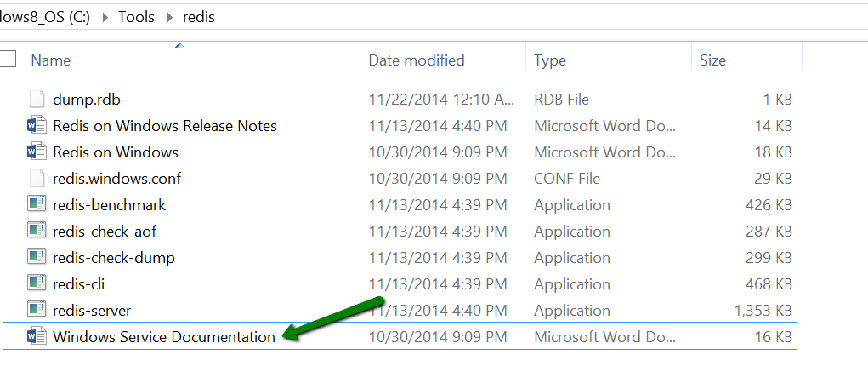This screenshot has height=389, width=868.
Task: Click the Word icon for Redis on Windows Release Notes
Action: click(36, 126)
